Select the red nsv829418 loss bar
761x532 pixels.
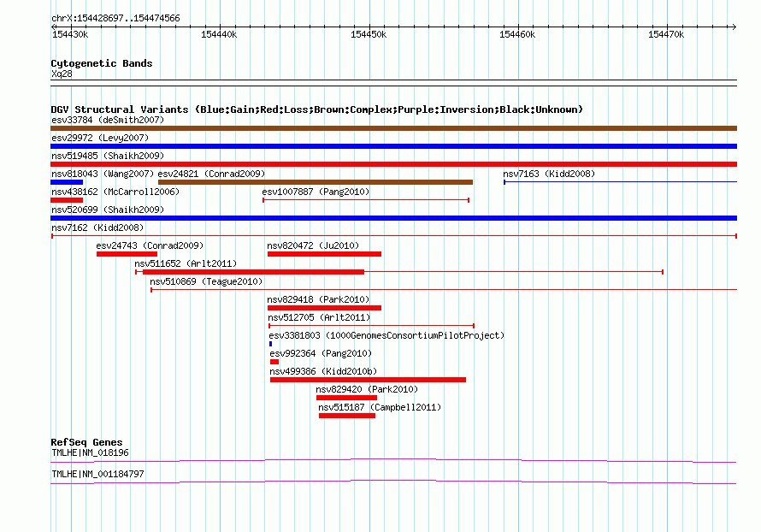pyautogui.click(x=324, y=308)
